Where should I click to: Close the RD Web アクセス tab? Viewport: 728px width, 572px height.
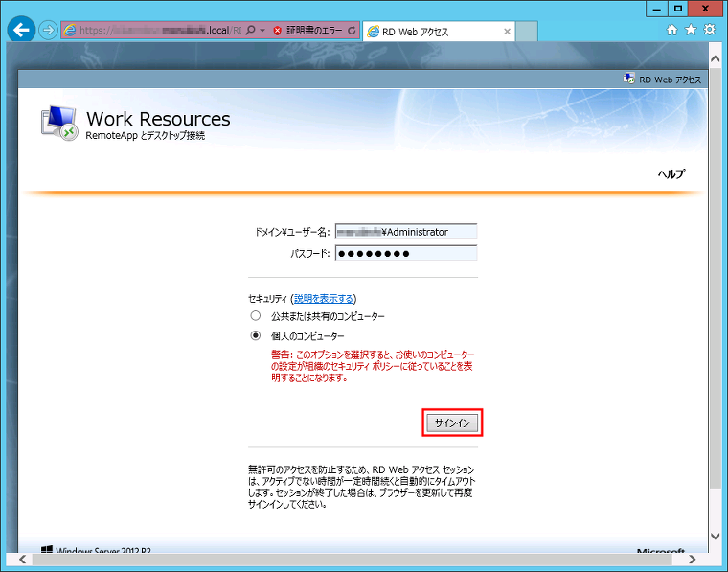(x=507, y=32)
